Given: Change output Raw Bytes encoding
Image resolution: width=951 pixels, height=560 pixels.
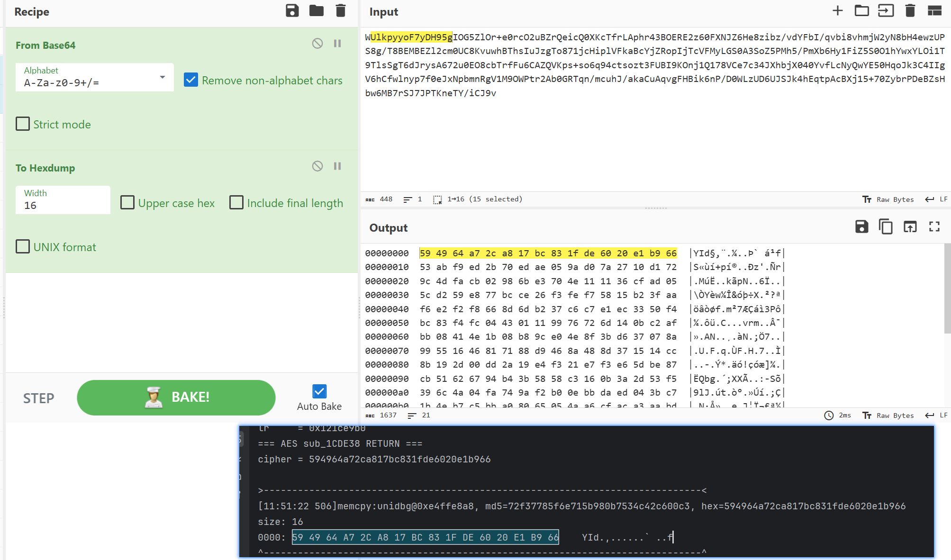Looking at the screenshot, I should (x=888, y=415).
